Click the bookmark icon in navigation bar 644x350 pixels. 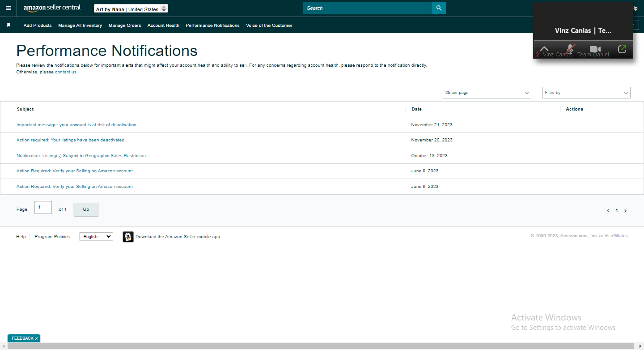point(8,25)
